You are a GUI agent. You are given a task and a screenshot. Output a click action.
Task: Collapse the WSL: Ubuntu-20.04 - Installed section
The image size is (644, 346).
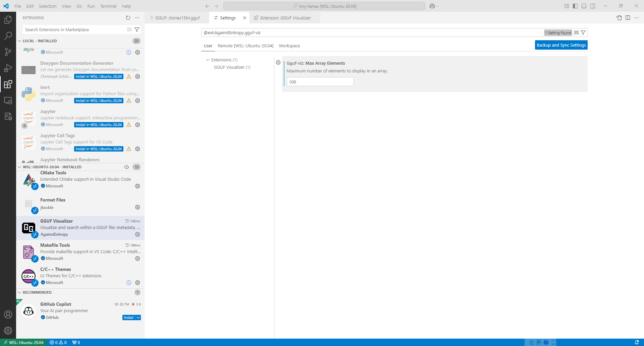point(19,167)
